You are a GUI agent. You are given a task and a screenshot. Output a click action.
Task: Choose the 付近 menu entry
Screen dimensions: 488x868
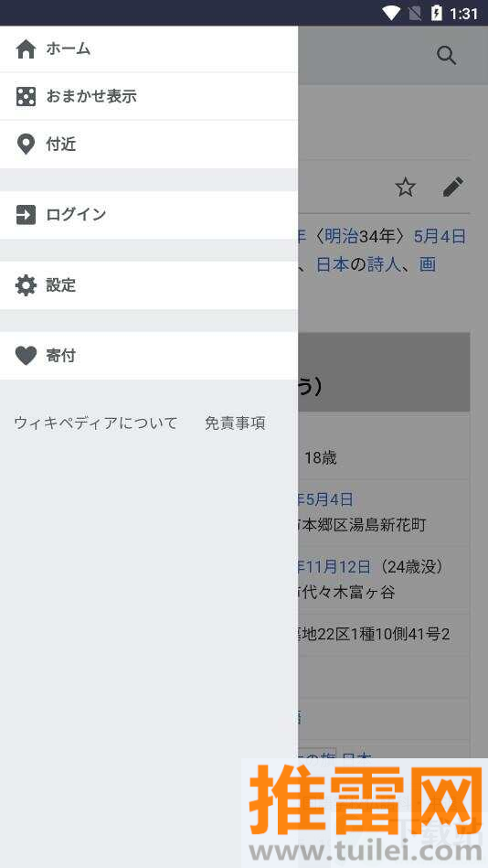click(149, 144)
